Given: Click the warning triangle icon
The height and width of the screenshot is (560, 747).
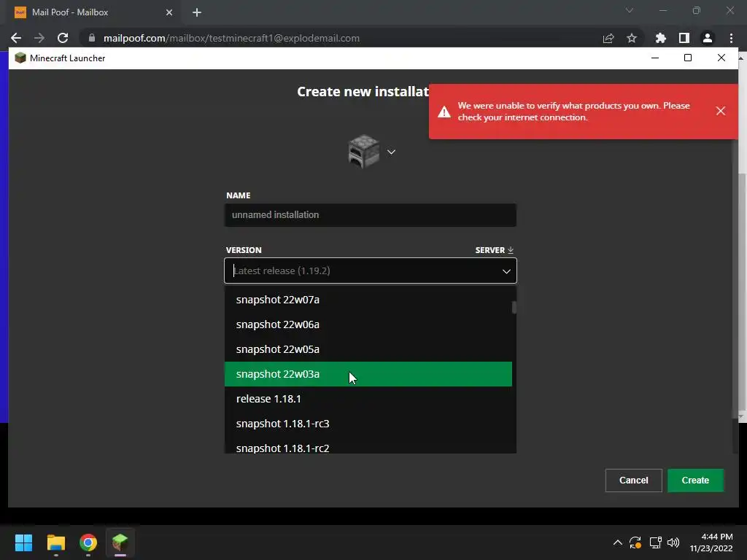Looking at the screenshot, I should pyautogui.click(x=444, y=112).
